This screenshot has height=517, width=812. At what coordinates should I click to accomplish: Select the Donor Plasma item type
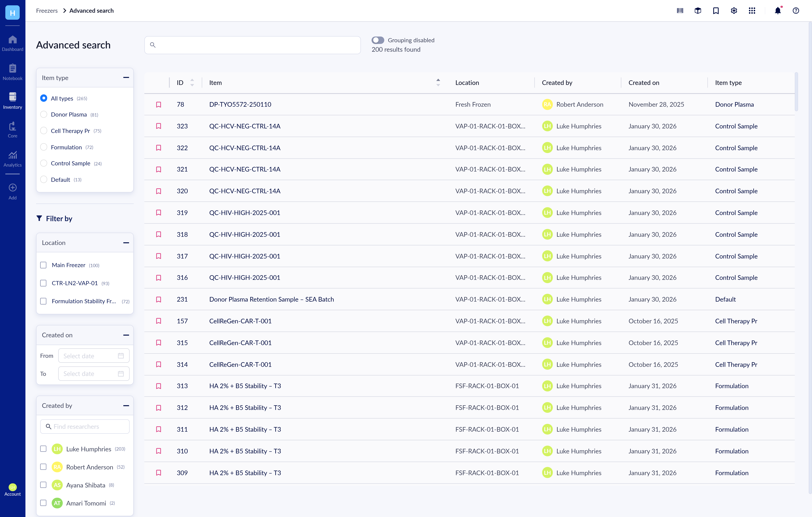pyautogui.click(x=43, y=114)
